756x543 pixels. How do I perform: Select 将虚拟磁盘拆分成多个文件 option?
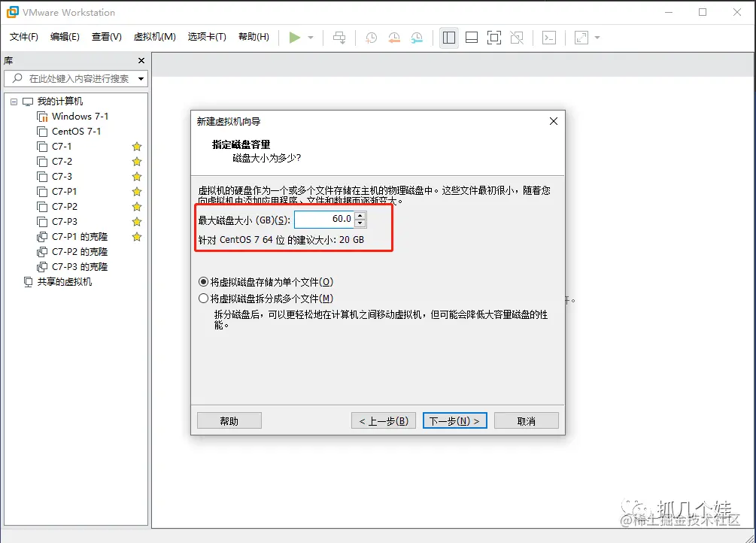pos(266,299)
